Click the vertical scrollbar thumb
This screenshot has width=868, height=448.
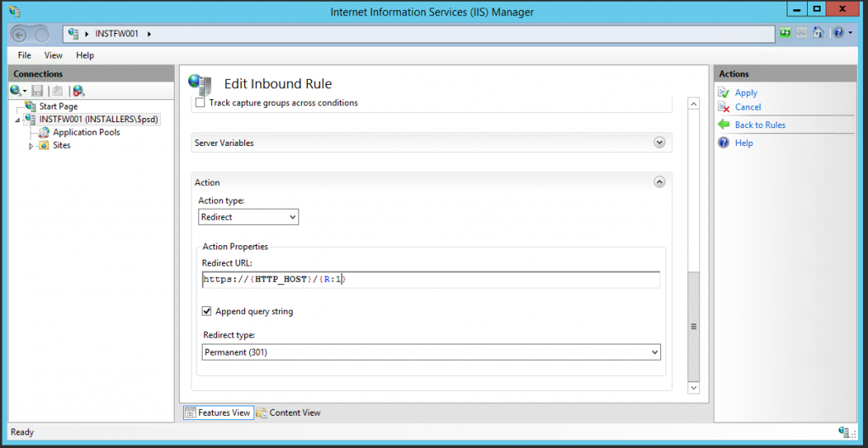[693, 326]
